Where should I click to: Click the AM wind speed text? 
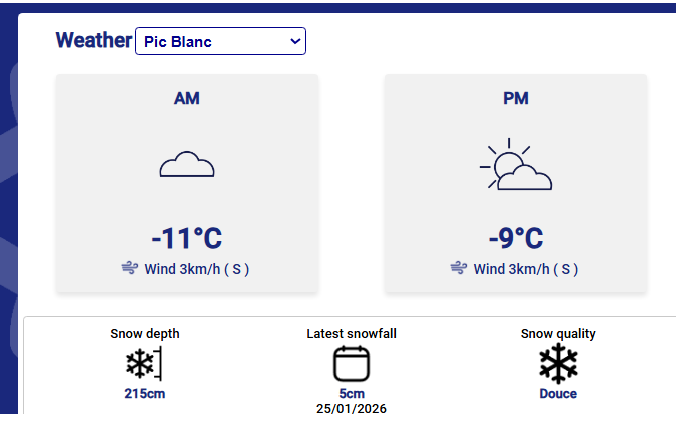pyautogui.click(x=197, y=269)
